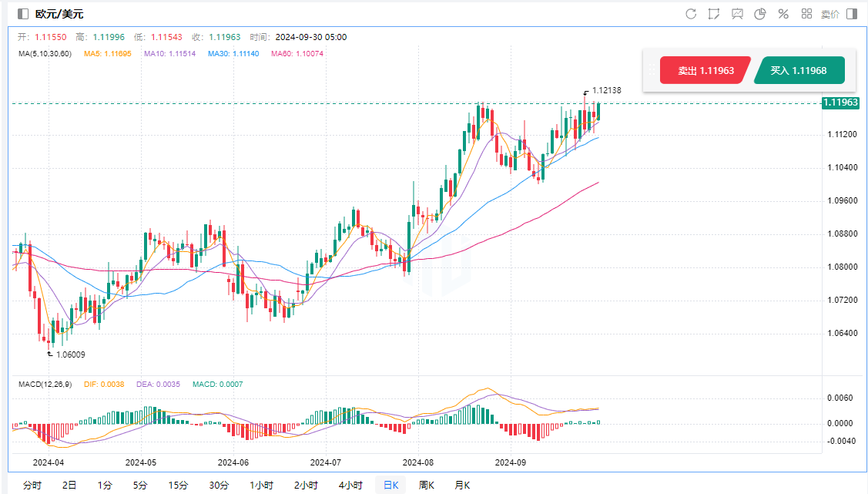Toggle the left sidebar panel icon

point(23,14)
